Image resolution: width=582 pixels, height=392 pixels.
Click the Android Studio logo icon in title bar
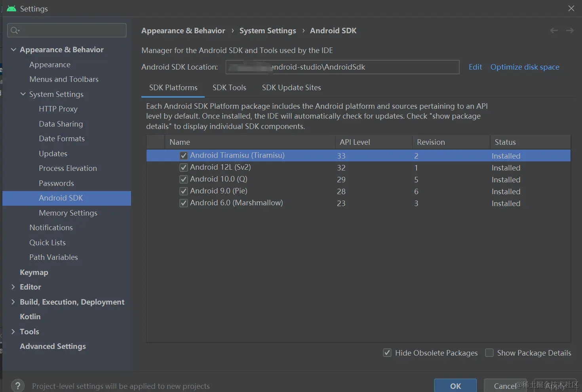click(11, 8)
